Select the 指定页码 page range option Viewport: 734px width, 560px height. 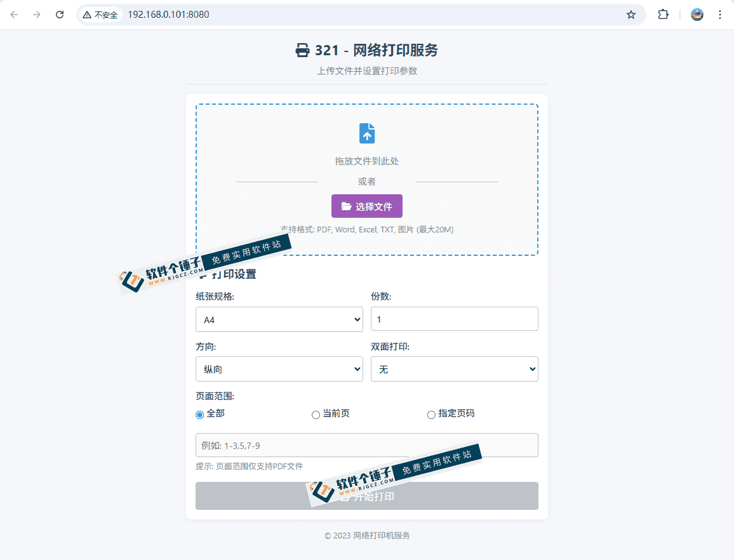(x=431, y=414)
